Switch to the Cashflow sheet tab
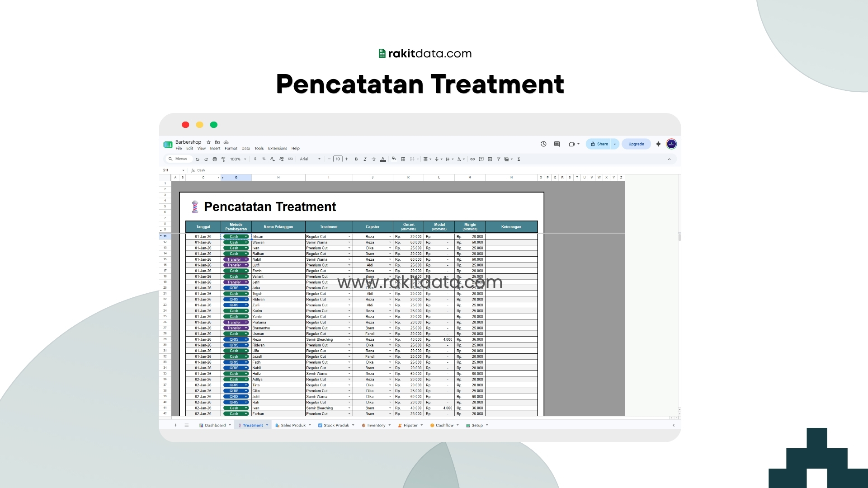Image resolution: width=868 pixels, height=488 pixels. (444, 425)
